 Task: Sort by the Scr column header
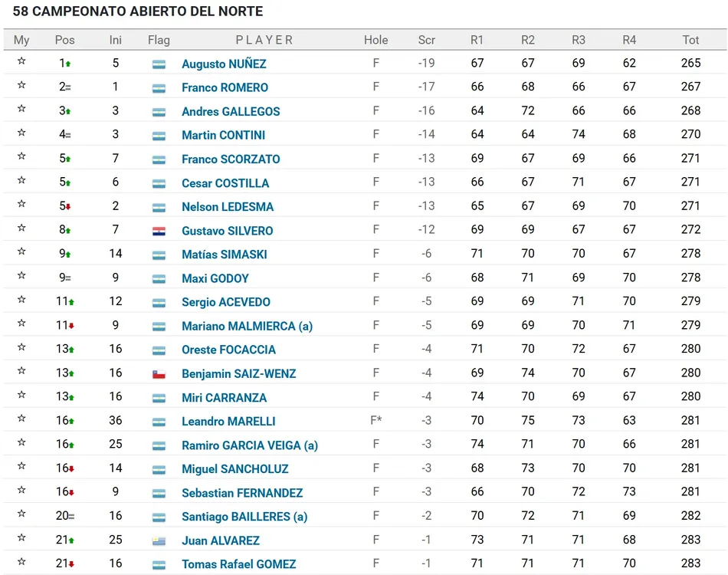(427, 40)
